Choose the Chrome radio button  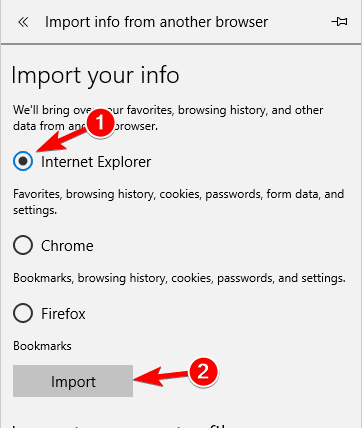tap(23, 245)
